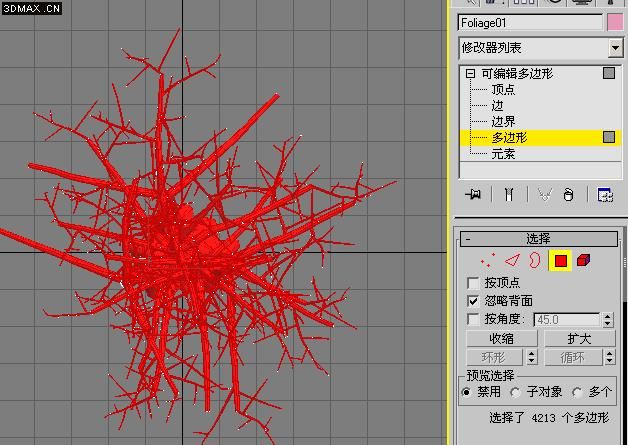
Task: Select the 多个 radio button
Action: coord(577,392)
